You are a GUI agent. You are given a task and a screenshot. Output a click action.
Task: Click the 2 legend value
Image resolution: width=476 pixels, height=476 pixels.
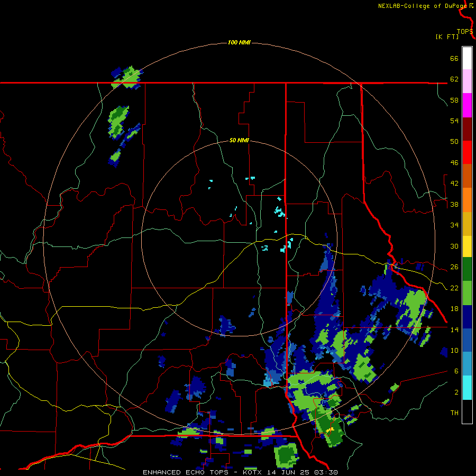coord(456,392)
